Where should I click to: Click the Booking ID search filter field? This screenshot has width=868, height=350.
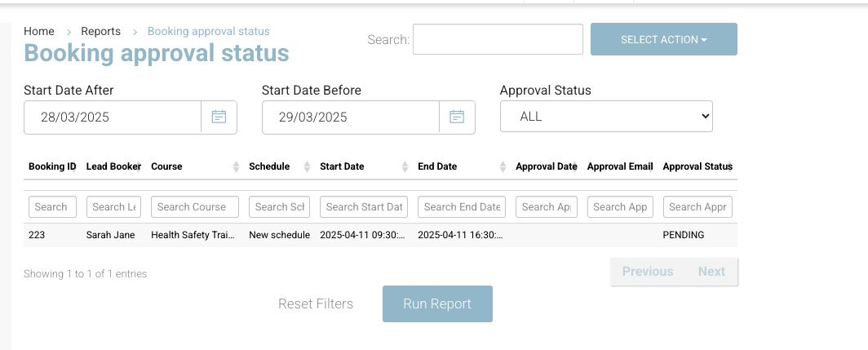pos(52,206)
